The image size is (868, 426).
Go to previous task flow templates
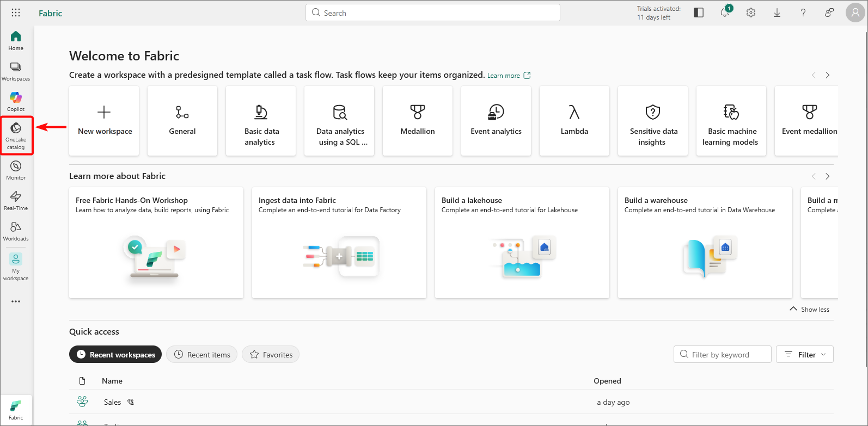(x=814, y=75)
